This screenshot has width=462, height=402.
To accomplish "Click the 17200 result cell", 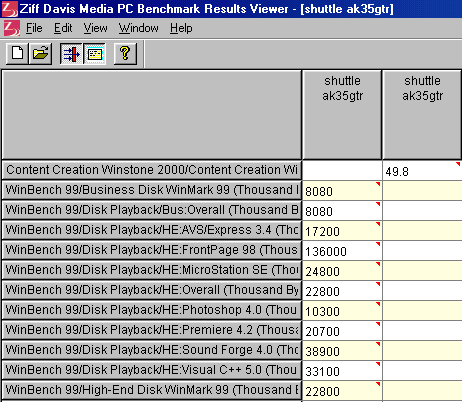I will 342,231.
